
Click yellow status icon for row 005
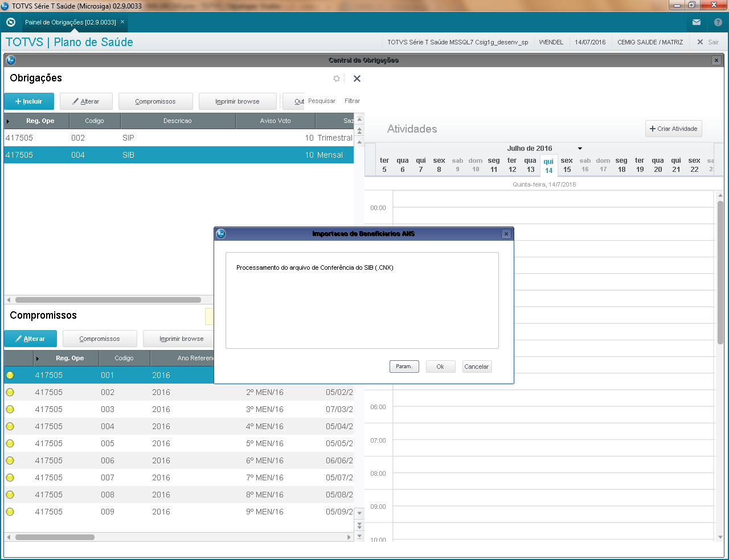[10, 443]
